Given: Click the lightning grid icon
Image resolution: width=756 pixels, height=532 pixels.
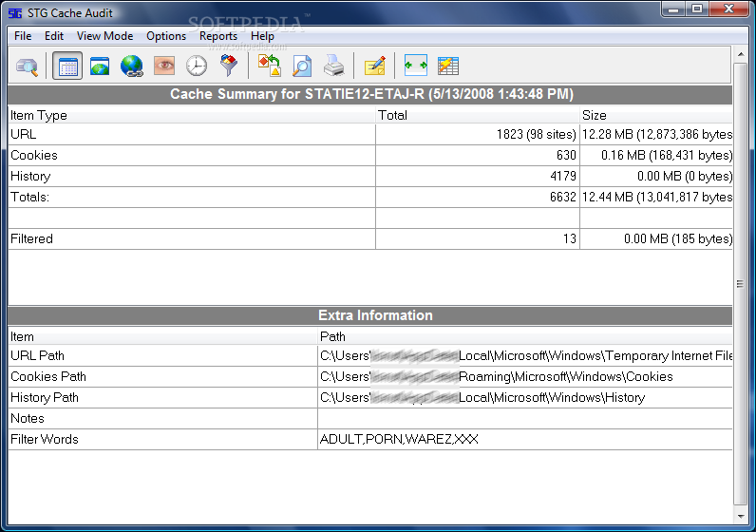Looking at the screenshot, I should (x=448, y=66).
